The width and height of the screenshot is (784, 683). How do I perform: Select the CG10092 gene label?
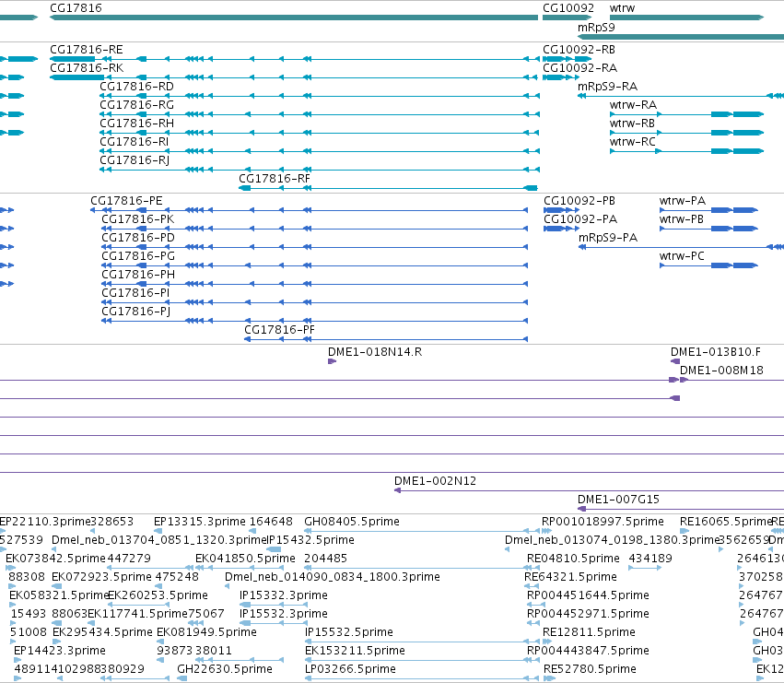pyautogui.click(x=568, y=8)
